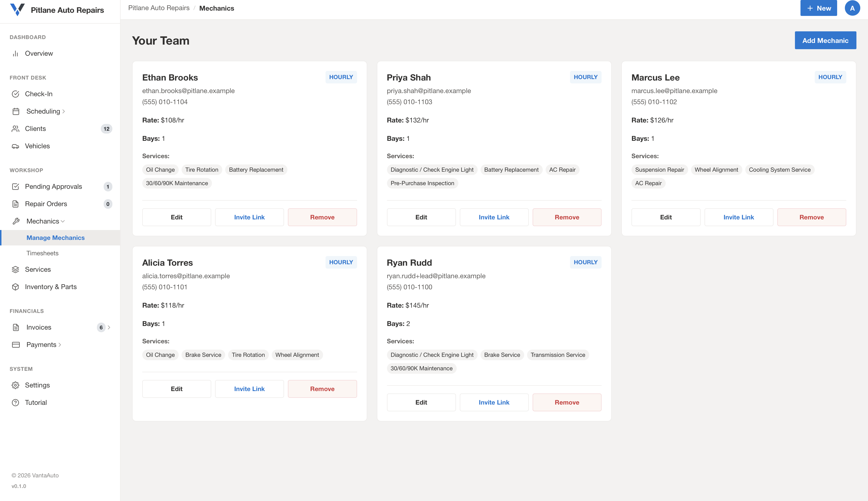Click the Tutorial help icon

pyautogui.click(x=15, y=403)
